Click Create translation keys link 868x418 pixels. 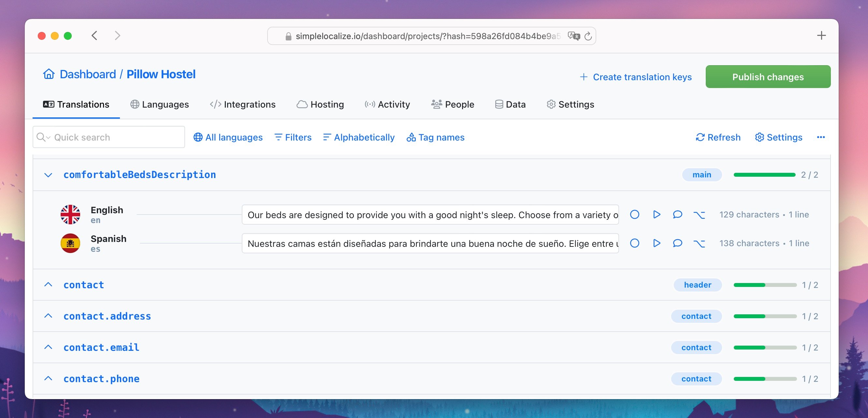(635, 76)
